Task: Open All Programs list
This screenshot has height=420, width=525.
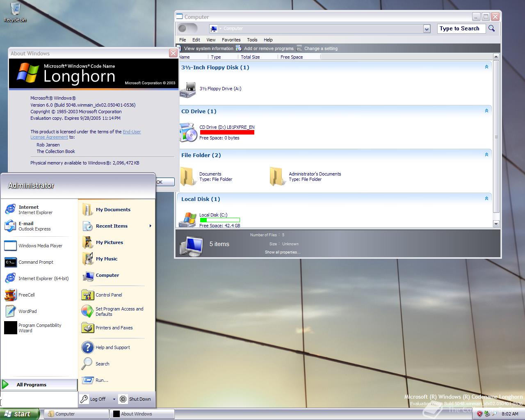Action: [x=39, y=384]
